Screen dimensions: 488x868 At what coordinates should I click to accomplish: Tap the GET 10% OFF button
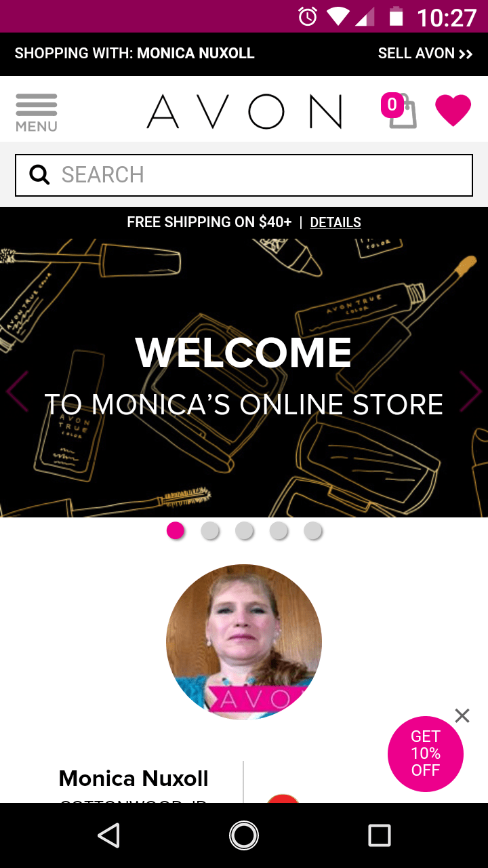coord(426,753)
